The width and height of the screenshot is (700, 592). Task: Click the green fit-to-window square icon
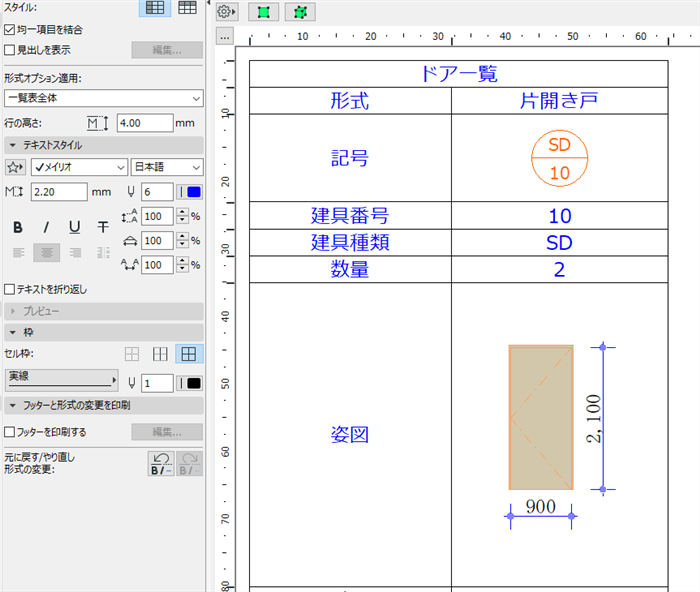pyautogui.click(x=263, y=12)
